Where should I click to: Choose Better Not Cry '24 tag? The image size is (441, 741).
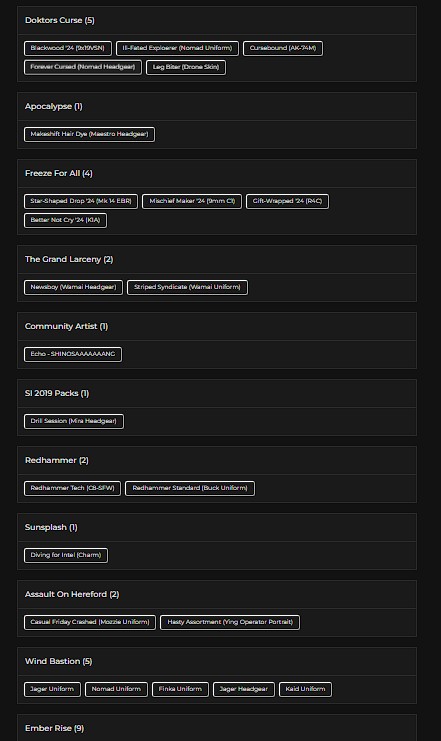click(65, 220)
